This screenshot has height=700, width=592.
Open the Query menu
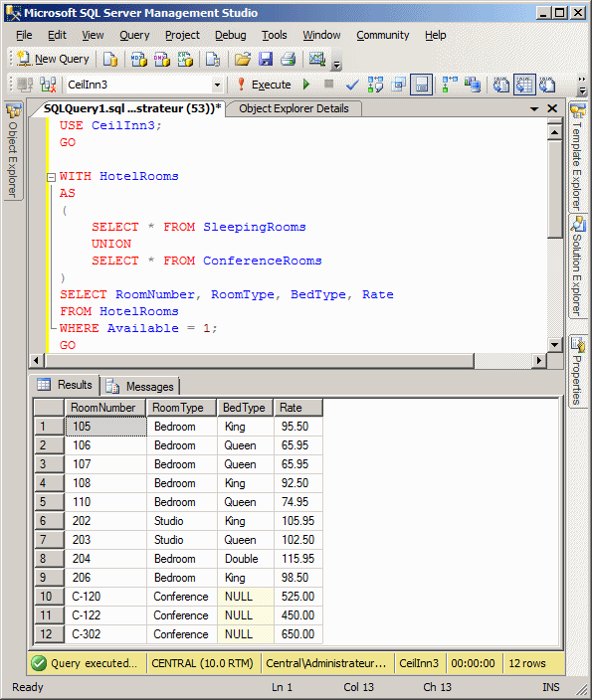(x=134, y=35)
